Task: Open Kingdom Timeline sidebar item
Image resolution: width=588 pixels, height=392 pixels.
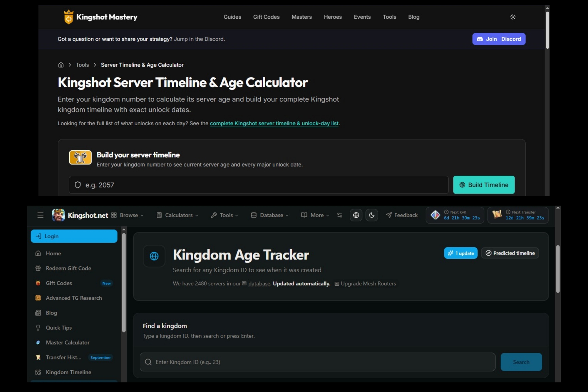Action: (x=68, y=372)
